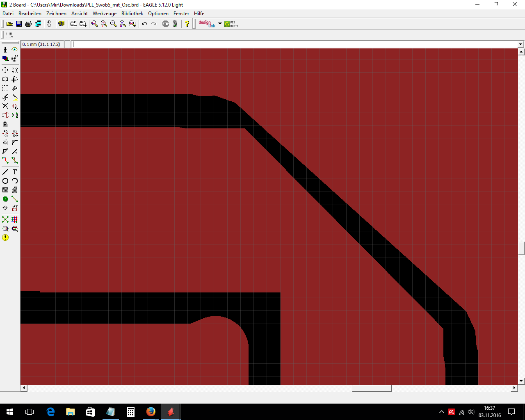The width and height of the screenshot is (525, 420).
Task: Toggle the Show (eye) tool
Action: pyautogui.click(x=15, y=50)
